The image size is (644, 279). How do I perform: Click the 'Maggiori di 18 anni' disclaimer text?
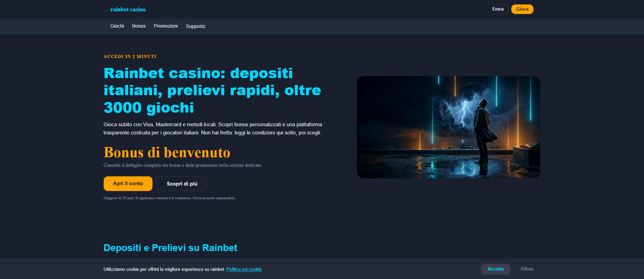point(170,198)
